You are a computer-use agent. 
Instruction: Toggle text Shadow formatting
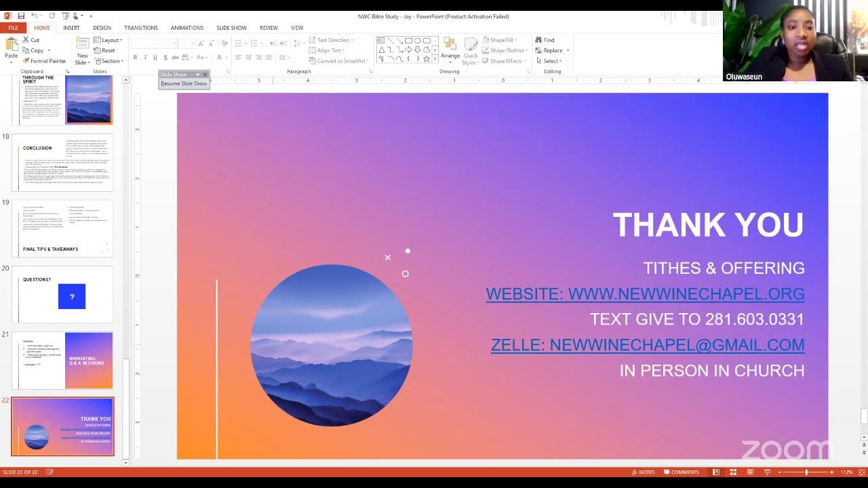click(x=165, y=58)
